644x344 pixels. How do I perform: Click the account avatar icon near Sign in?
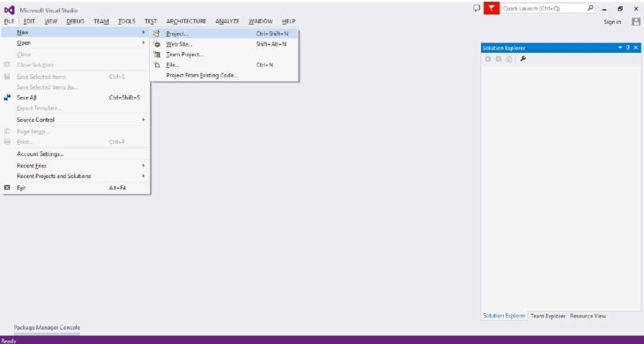coord(636,22)
